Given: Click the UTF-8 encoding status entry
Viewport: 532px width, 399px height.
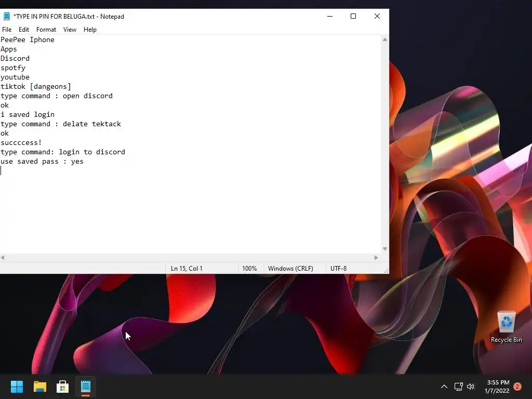Looking at the screenshot, I should [x=338, y=269].
